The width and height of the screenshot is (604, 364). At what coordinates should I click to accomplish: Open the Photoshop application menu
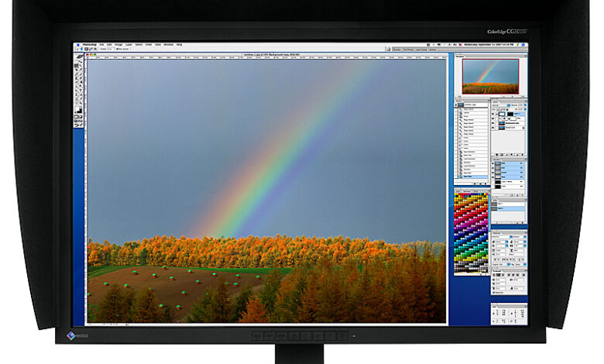click(x=90, y=45)
